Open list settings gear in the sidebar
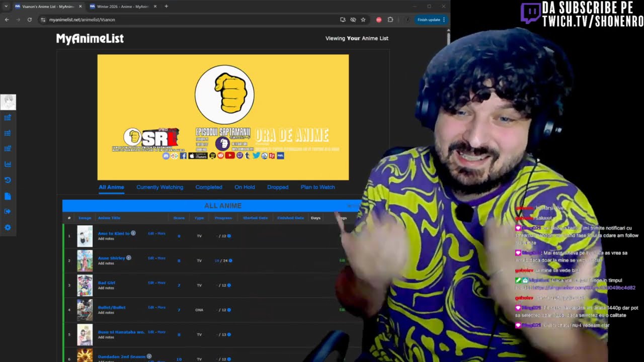Screen dimensions: 644x362 pos(8,228)
